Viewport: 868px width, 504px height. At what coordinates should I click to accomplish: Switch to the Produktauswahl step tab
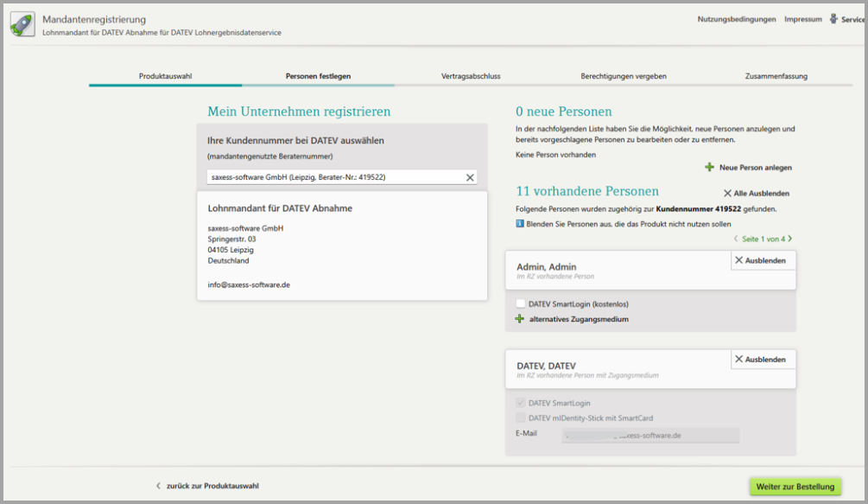pos(165,76)
